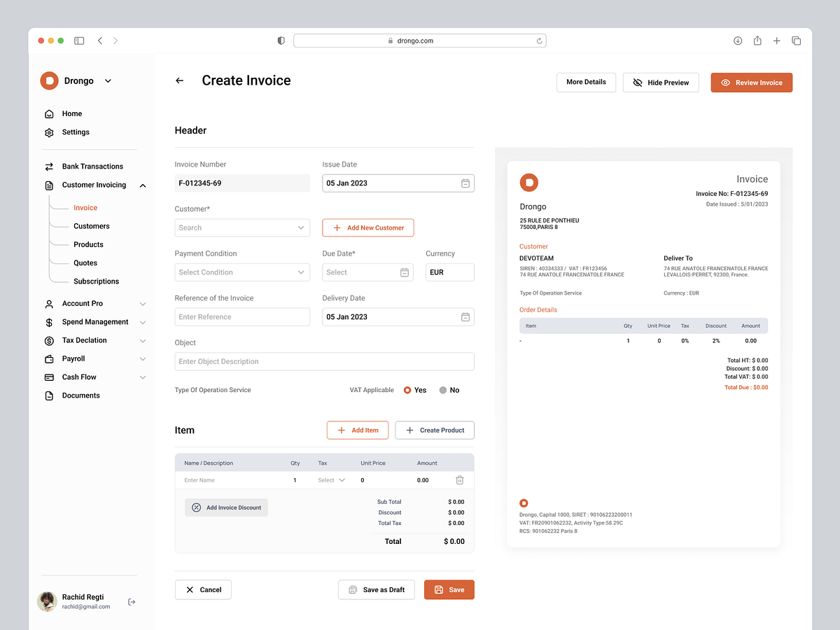Open the Tax select dropdown in item row
Viewport: 840px width, 630px height.
point(330,480)
